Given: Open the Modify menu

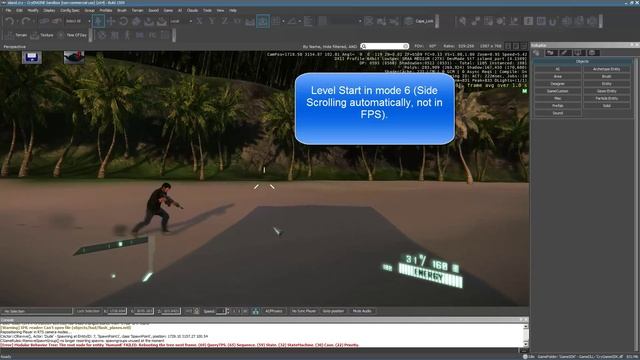Looking at the screenshot, I should 33,10.
